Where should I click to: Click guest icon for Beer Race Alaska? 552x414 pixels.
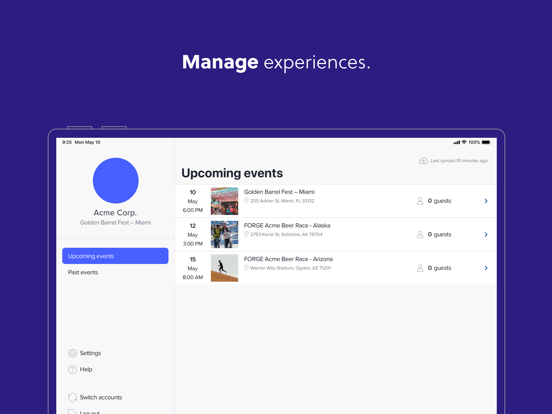pos(420,234)
